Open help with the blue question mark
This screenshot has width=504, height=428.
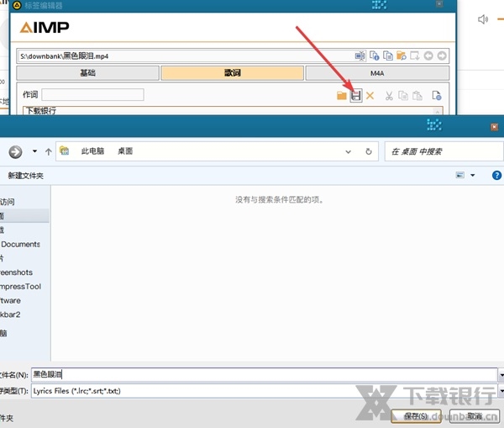point(496,176)
